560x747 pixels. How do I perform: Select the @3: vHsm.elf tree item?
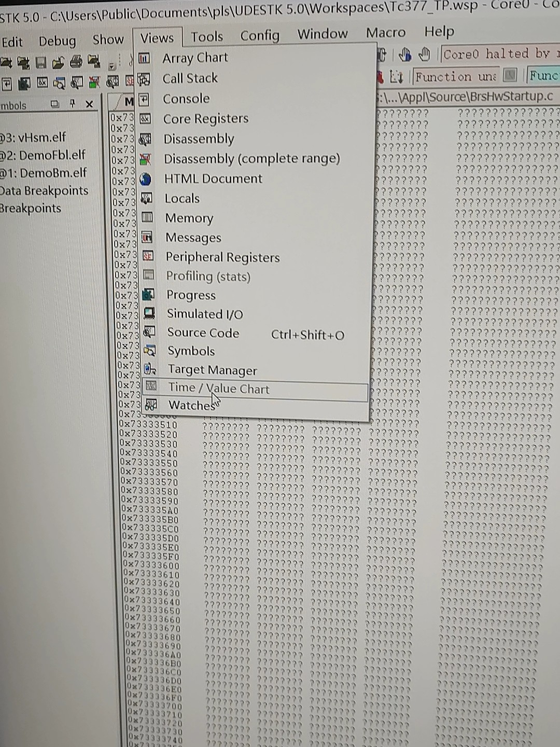[33, 137]
